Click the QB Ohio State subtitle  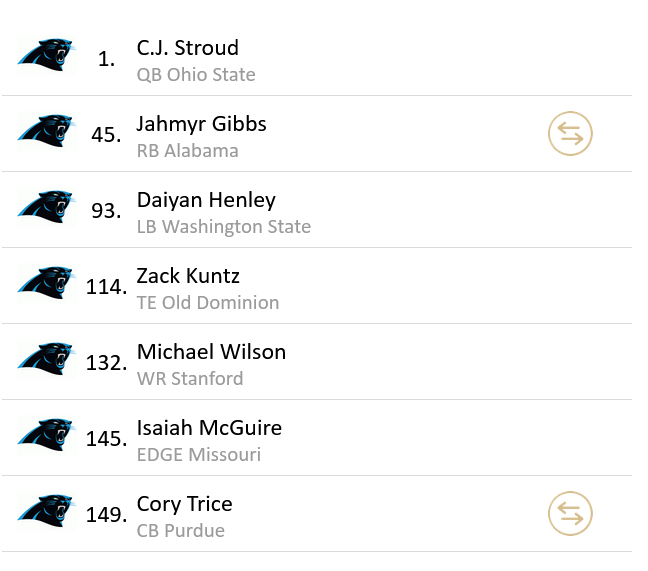pos(196,75)
